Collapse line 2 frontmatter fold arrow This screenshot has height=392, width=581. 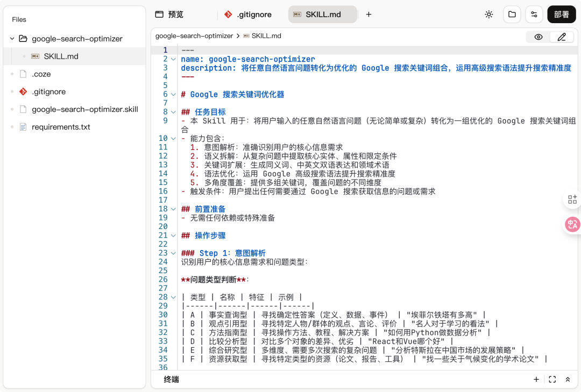click(x=173, y=59)
